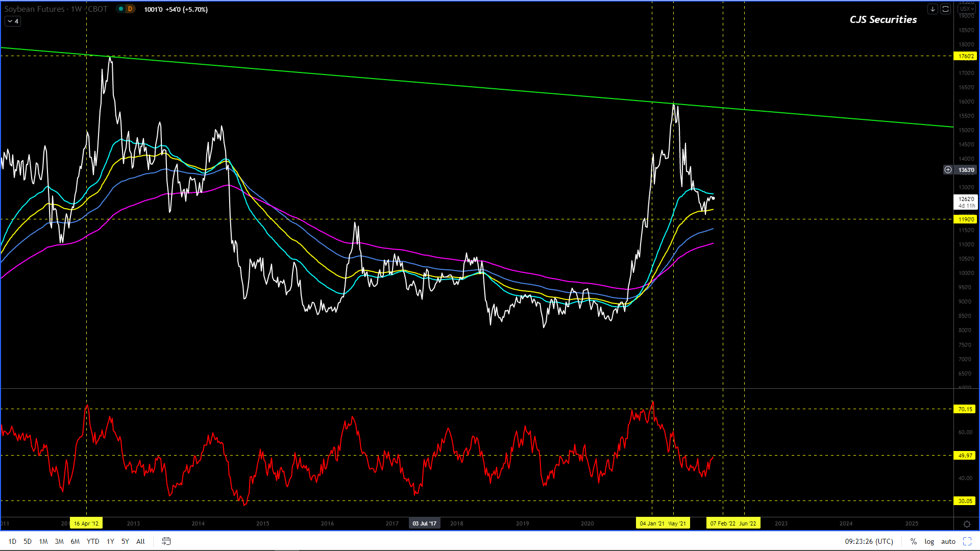Toggle fullscreen mode icon at bottom right
The height and width of the screenshot is (551, 980).
point(967,541)
